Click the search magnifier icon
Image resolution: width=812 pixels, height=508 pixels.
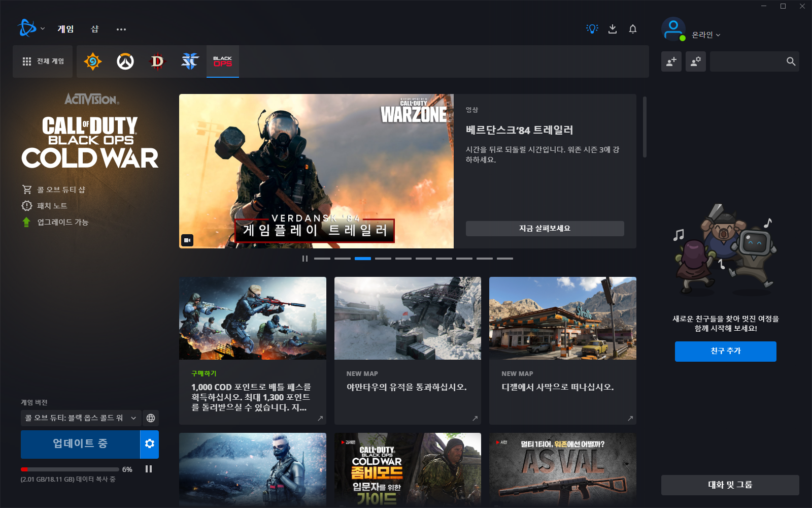[791, 61]
